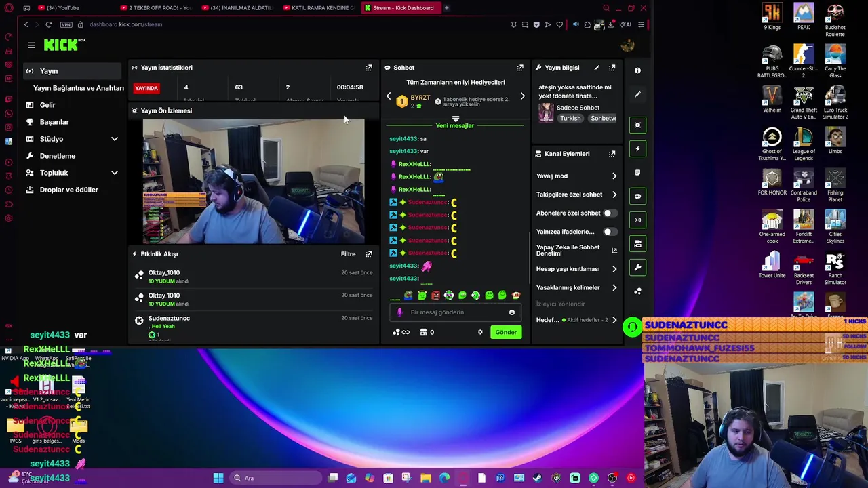Click the broadcast signal icon in right rail

tap(637, 220)
